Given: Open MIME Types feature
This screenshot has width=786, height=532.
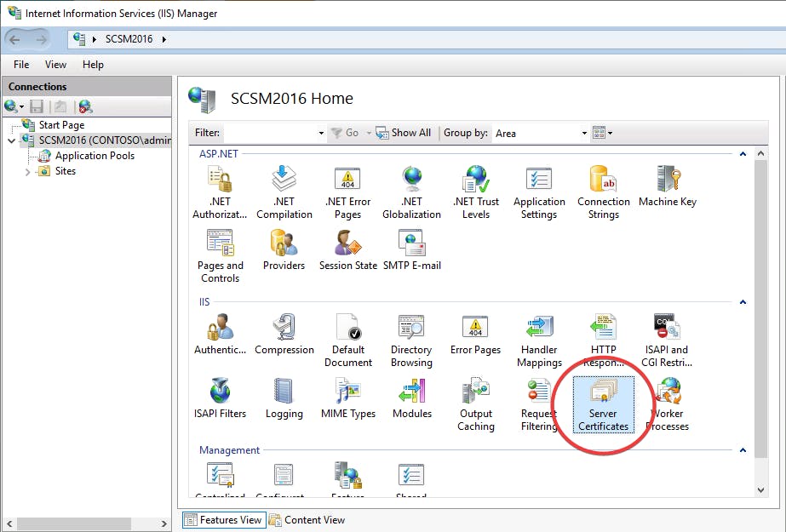Looking at the screenshot, I should click(x=348, y=398).
